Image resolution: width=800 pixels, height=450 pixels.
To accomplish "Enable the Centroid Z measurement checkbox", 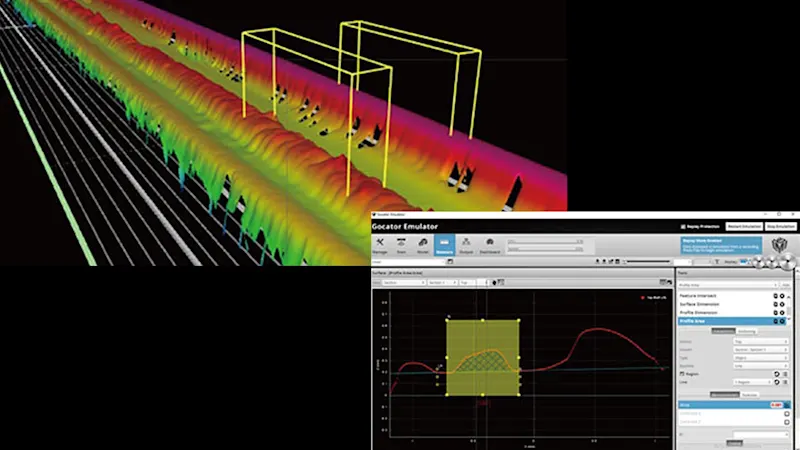I will click(786, 421).
